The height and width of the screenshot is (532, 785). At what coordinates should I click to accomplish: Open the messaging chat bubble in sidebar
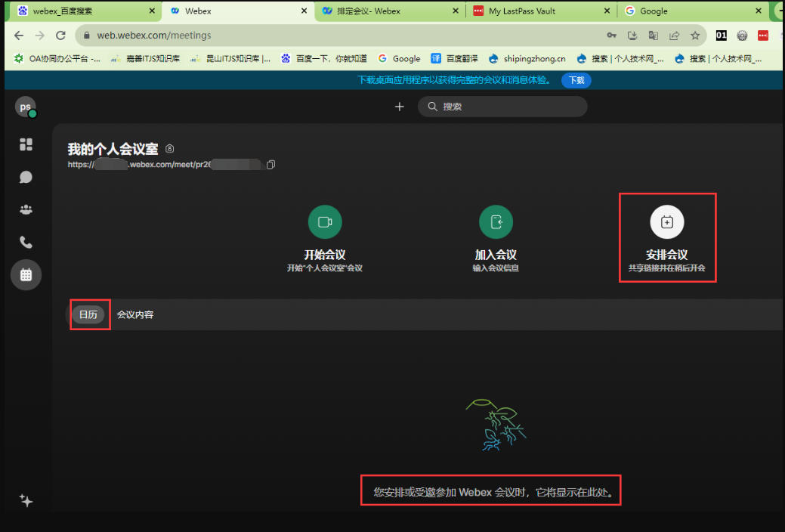click(26, 178)
